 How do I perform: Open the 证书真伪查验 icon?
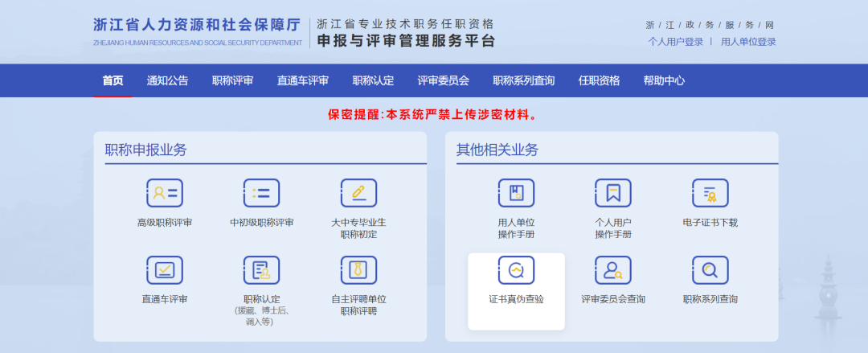[x=516, y=270]
